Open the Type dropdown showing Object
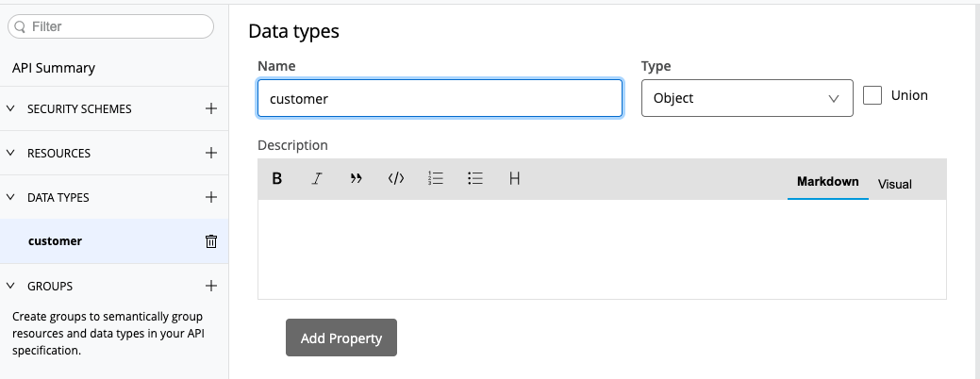 pyautogui.click(x=746, y=98)
